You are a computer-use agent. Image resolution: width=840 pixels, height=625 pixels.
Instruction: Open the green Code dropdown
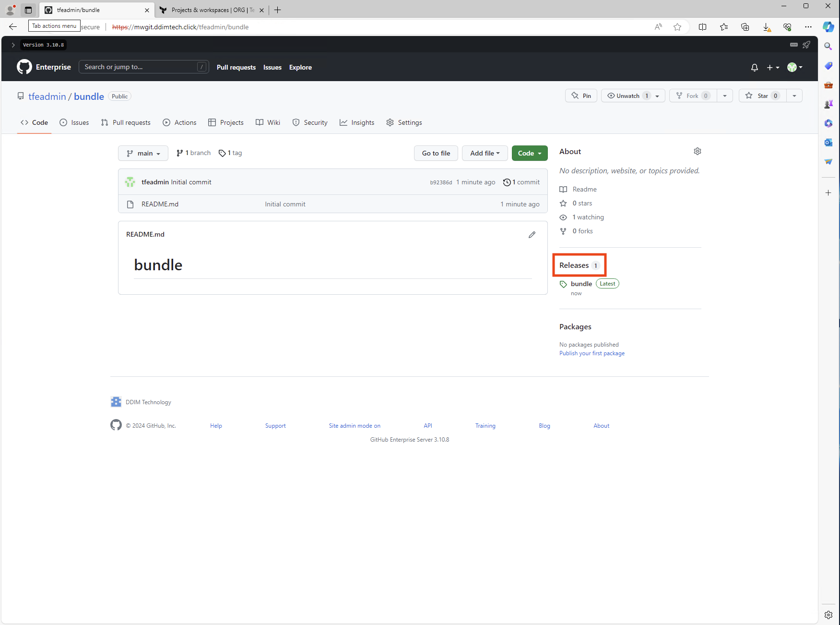click(x=530, y=153)
